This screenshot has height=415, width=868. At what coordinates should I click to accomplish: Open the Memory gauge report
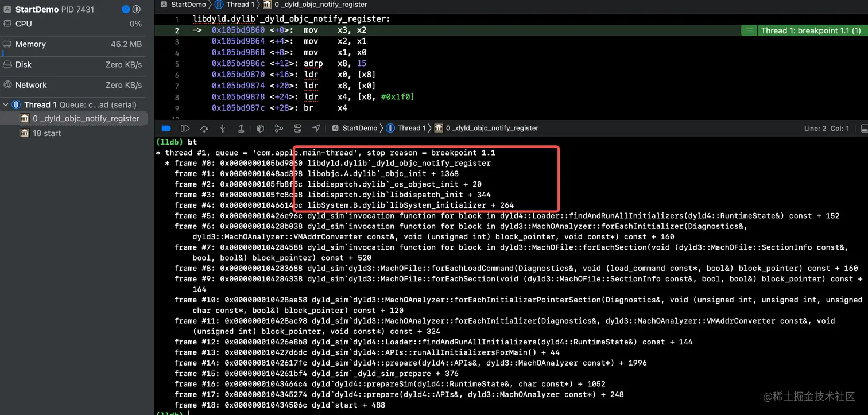coord(73,44)
